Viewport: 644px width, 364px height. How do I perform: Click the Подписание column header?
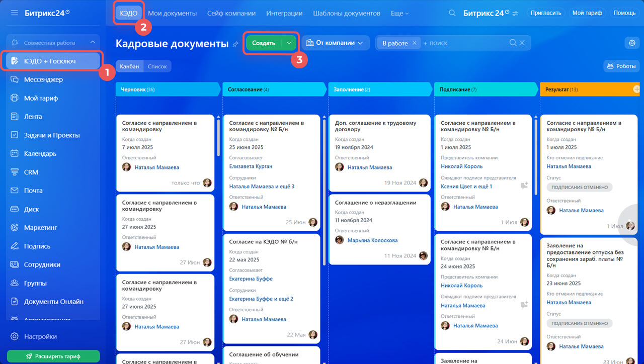point(486,89)
